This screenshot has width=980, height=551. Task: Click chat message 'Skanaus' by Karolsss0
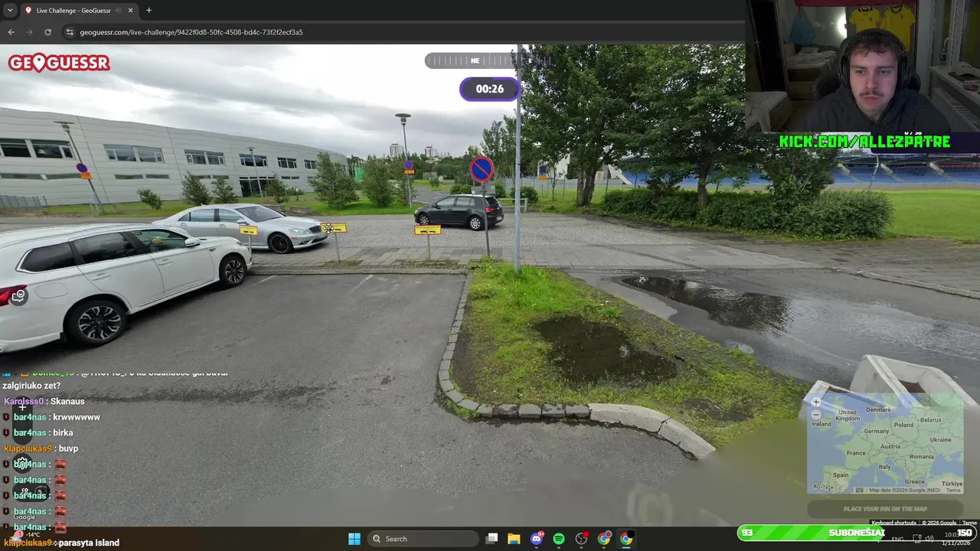tap(69, 401)
